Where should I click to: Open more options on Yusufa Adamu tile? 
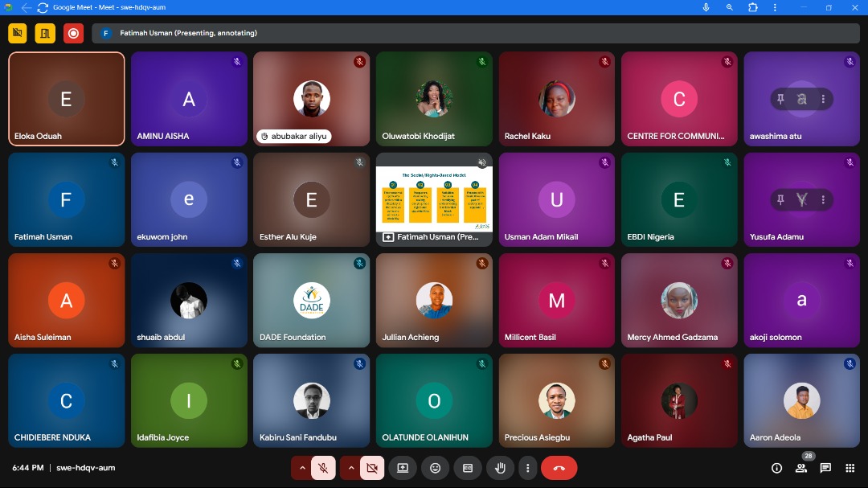823,199
